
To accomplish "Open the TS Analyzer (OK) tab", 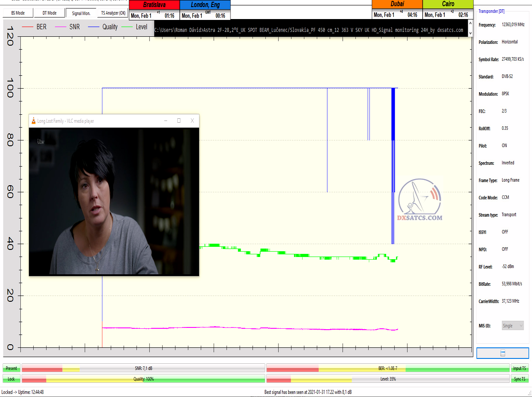I will pos(113,13).
